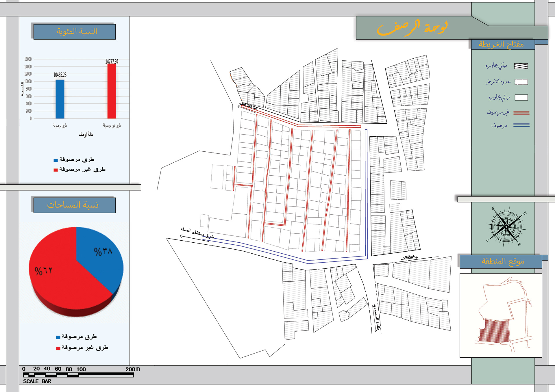Click the compass rose icon
Image resolution: width=555 pixels, height=392 pixels.
point(506,227)
